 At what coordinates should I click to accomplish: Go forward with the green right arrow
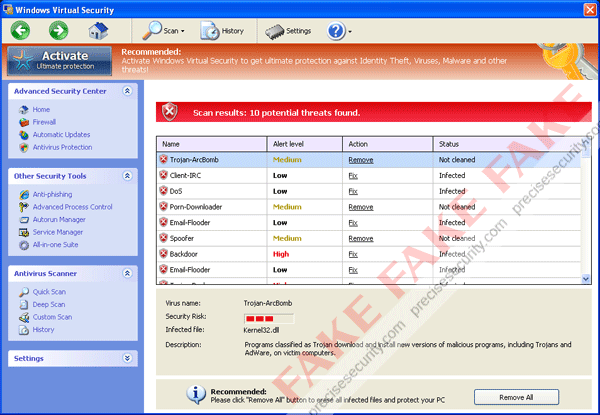[x=58, y=31]
